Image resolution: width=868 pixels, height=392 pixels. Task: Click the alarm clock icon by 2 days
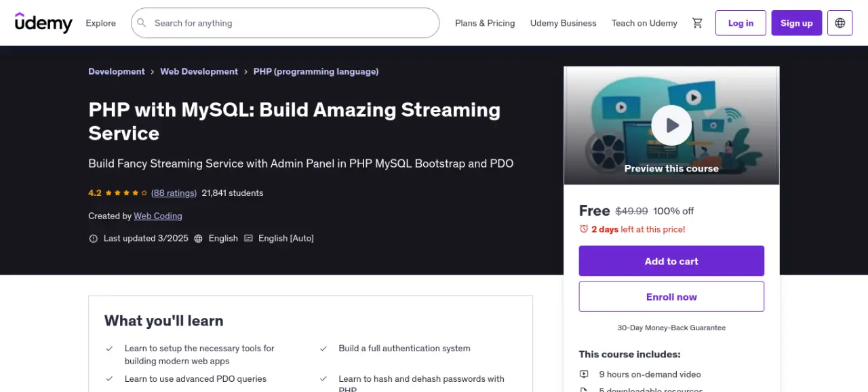click(584, 229)
